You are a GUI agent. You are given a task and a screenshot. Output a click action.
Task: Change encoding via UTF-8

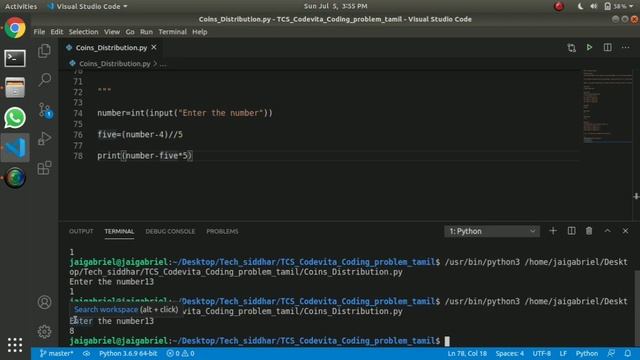click(542, 353)
